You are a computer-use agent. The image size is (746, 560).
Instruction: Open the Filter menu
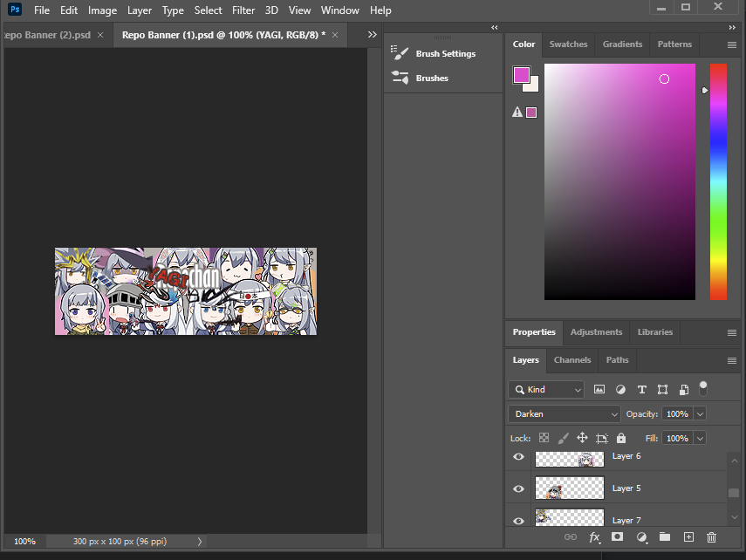tap(243, 10)
